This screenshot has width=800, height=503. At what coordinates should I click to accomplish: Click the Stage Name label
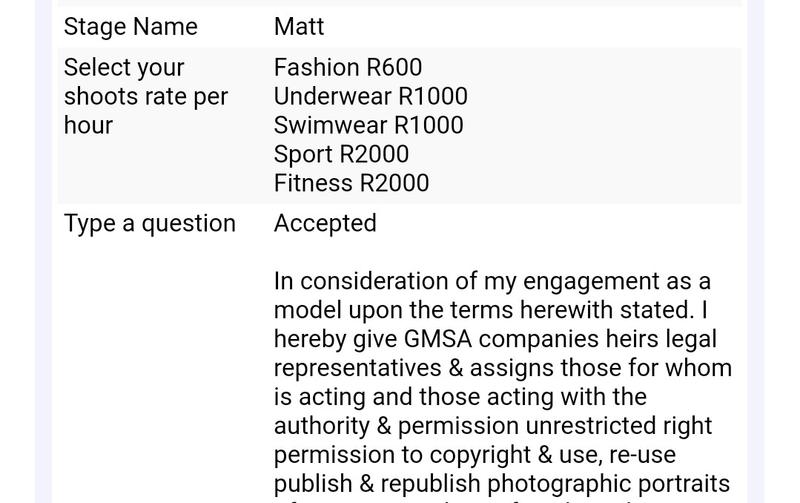tap(131, 27)
